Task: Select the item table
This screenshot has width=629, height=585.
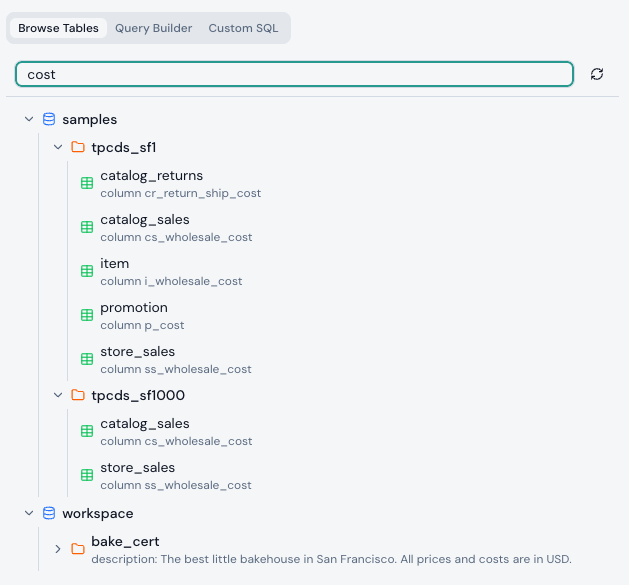Action: point(115,264)
